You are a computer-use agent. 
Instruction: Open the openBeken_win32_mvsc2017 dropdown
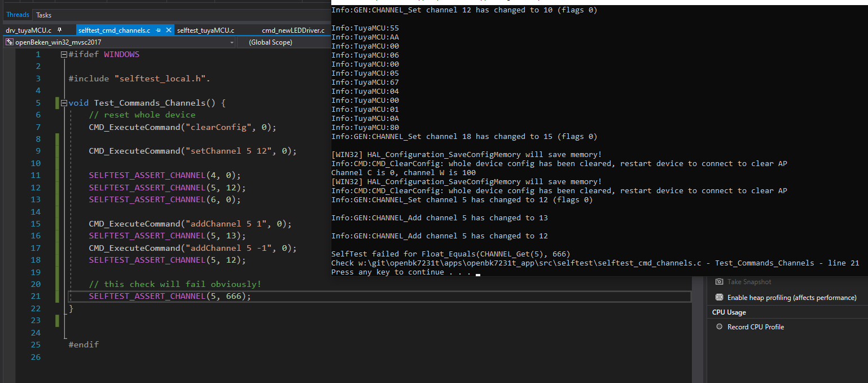coord(231,42)
